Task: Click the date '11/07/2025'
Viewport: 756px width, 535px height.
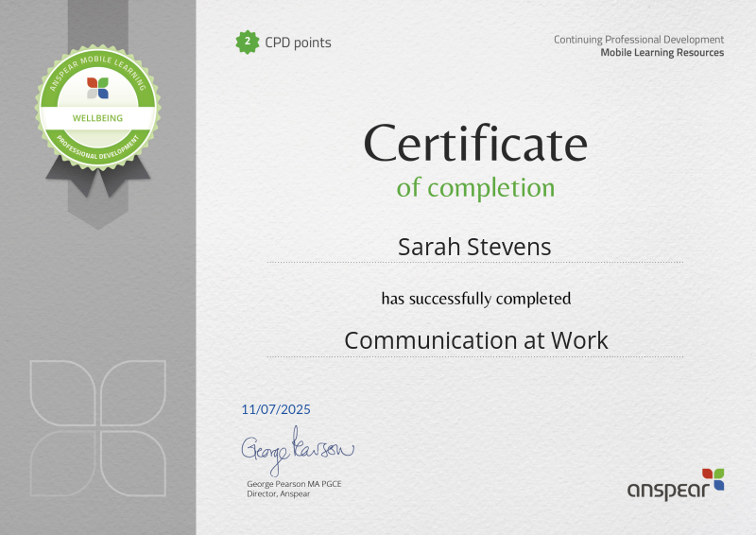Action: (276, 409)
